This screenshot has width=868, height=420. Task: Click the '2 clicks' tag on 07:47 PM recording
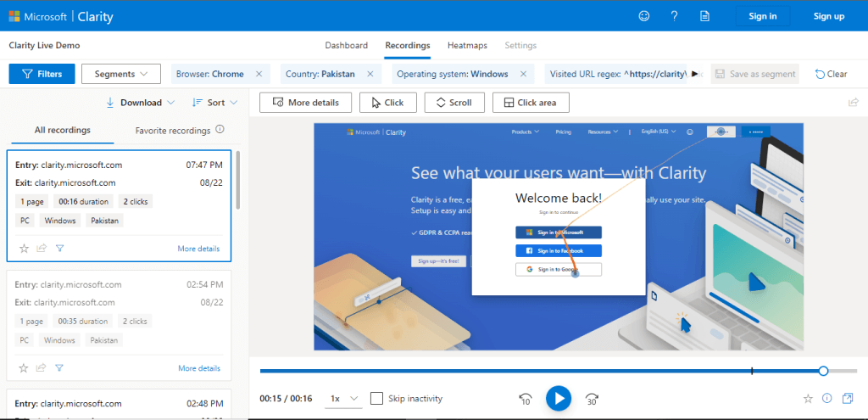[x=136, y=202]
